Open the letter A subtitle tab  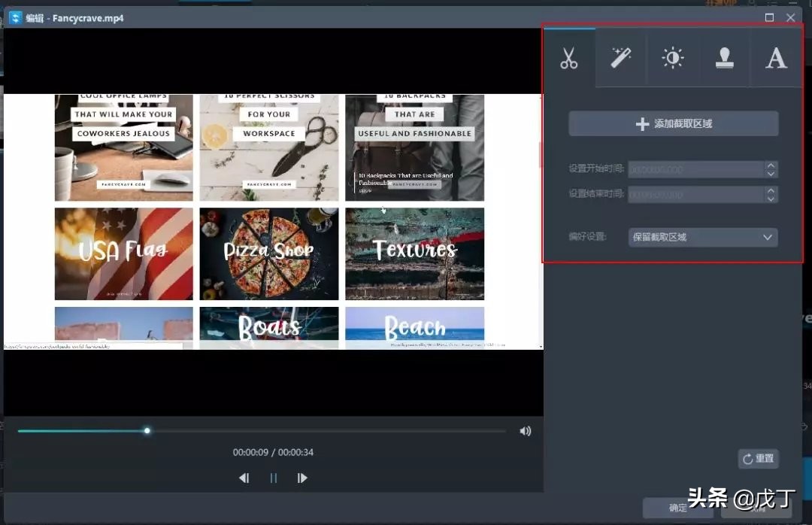pyautogui.click(x=776, y=57)
